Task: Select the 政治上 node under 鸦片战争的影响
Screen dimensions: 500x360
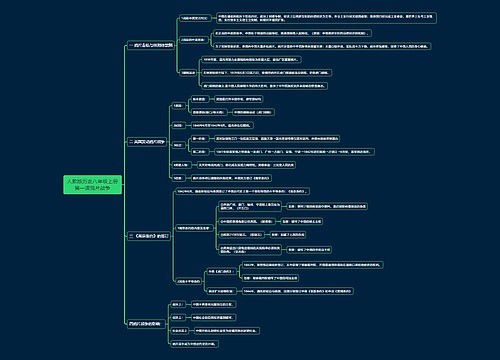Action: tap(178, 304)
